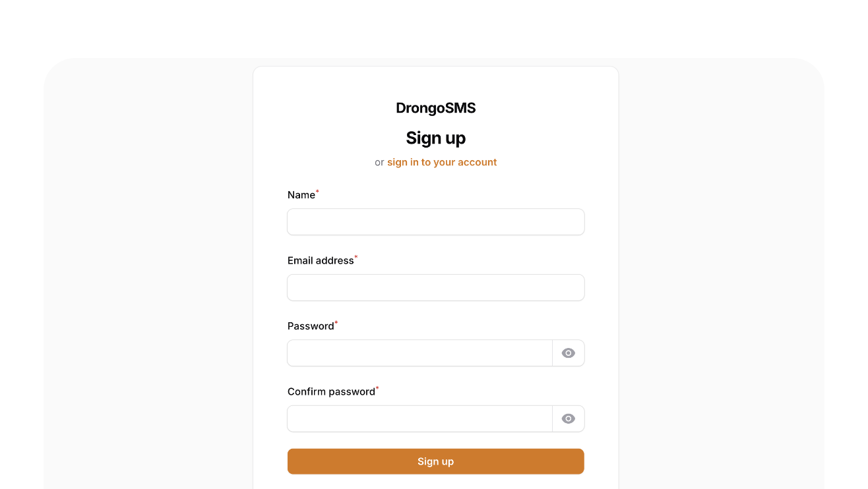868x489 pixels.
Task: Click the Email address label
Action: [321, 260]
